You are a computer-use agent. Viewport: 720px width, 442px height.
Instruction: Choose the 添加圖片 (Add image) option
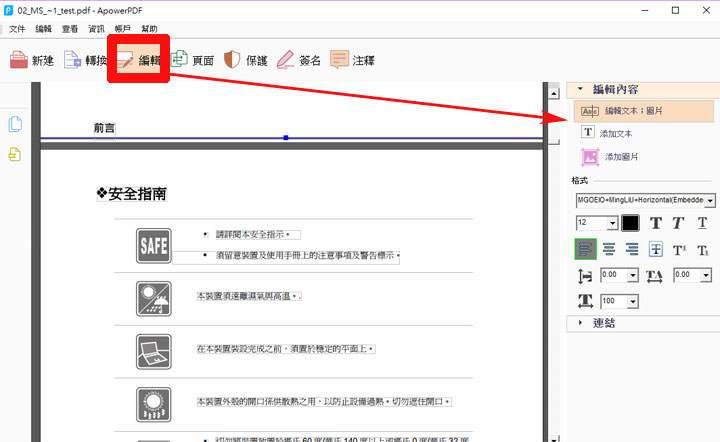pos(610,157)
